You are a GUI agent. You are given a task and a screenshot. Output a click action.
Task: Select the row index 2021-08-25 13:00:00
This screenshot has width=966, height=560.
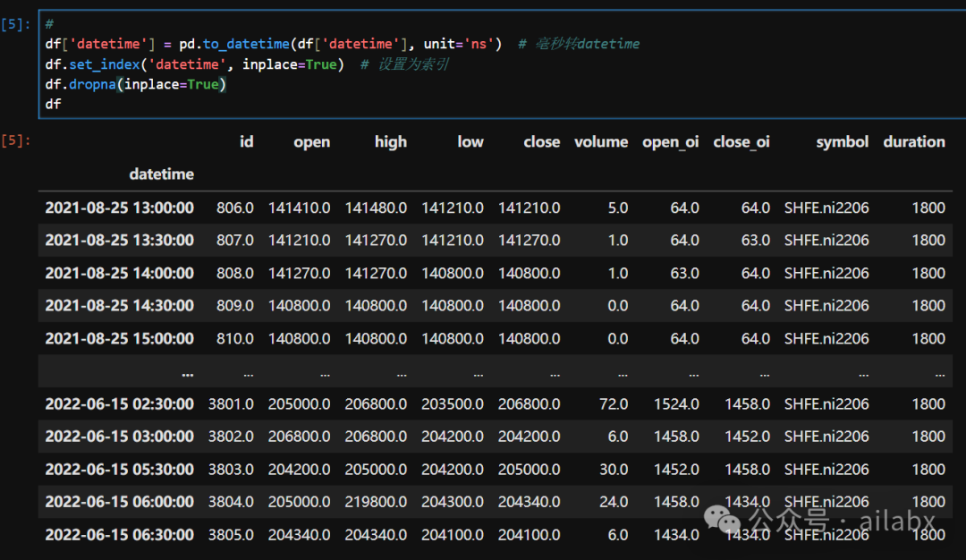(120, 208)
